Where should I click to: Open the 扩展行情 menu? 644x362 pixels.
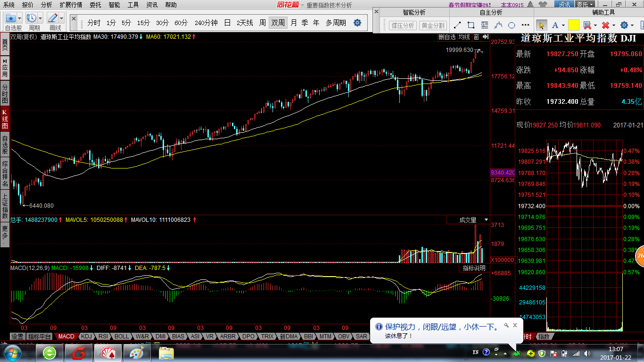click(71, 5)
